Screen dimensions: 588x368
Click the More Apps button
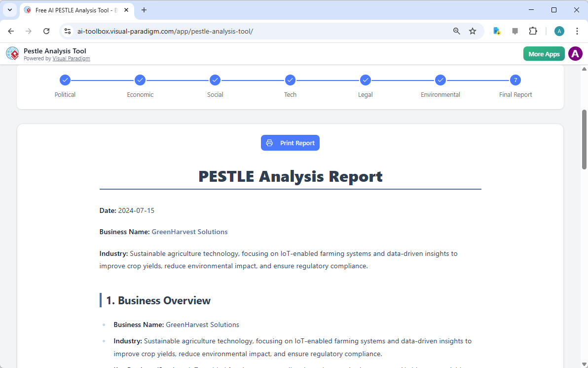coord(544,53)
